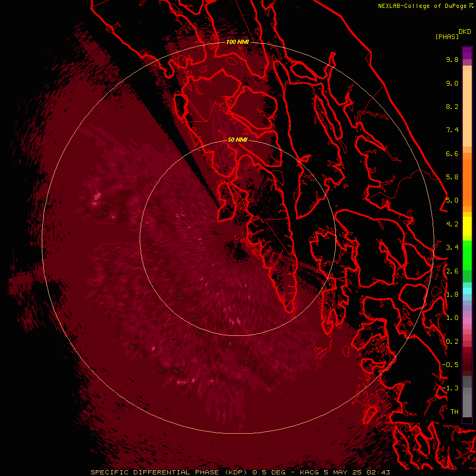This screenshot has height=476, width=476.
Task: Click the purple segment atop the color bar
Action: pos(467,53)
